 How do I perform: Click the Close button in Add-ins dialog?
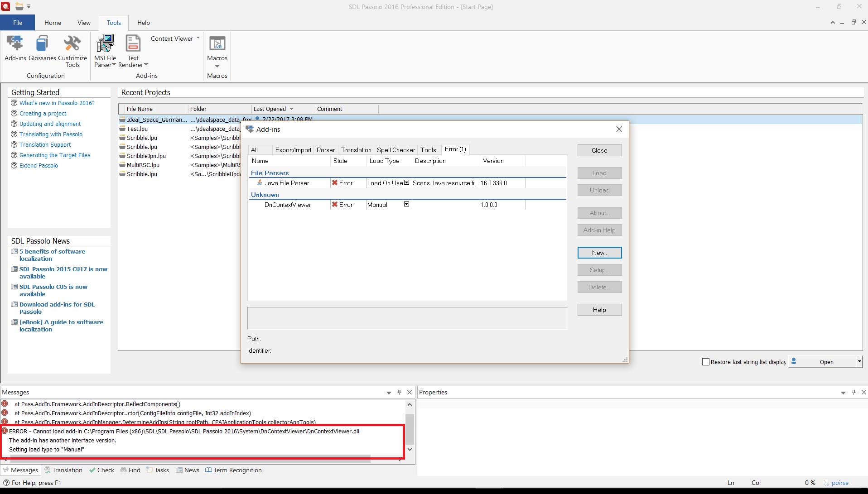click(x=599, y=150)
